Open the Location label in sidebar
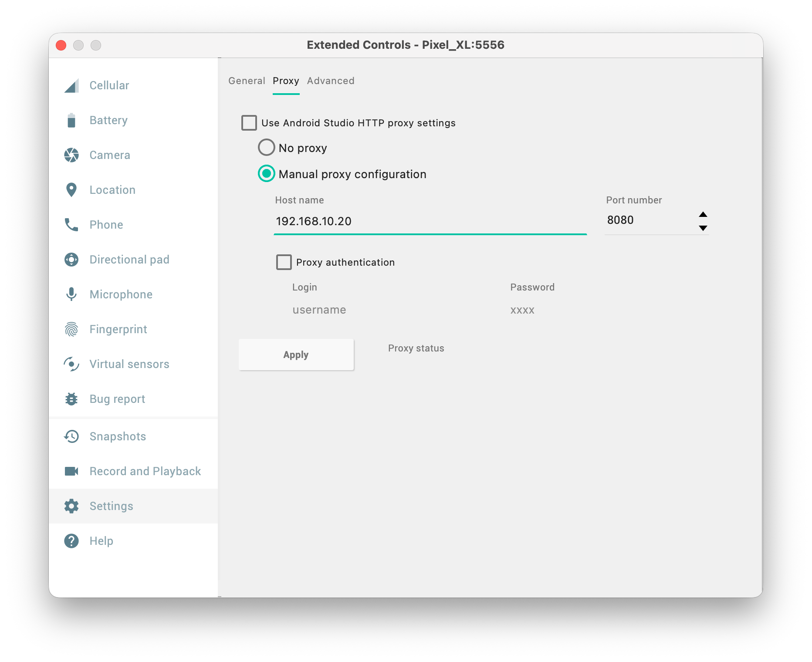 (x=112, y=190)
